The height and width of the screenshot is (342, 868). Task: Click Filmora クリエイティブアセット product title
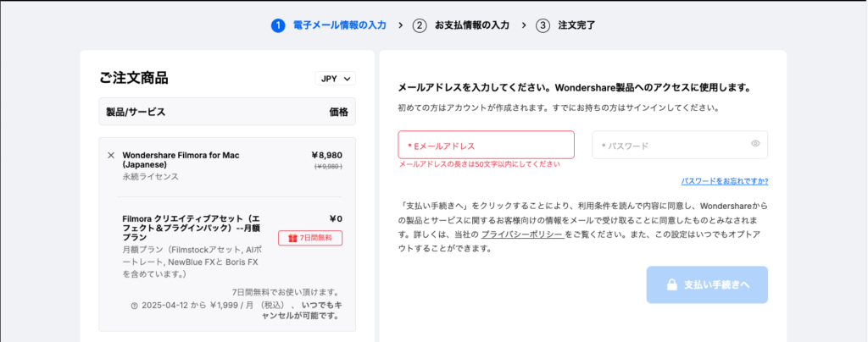point(192,227)
